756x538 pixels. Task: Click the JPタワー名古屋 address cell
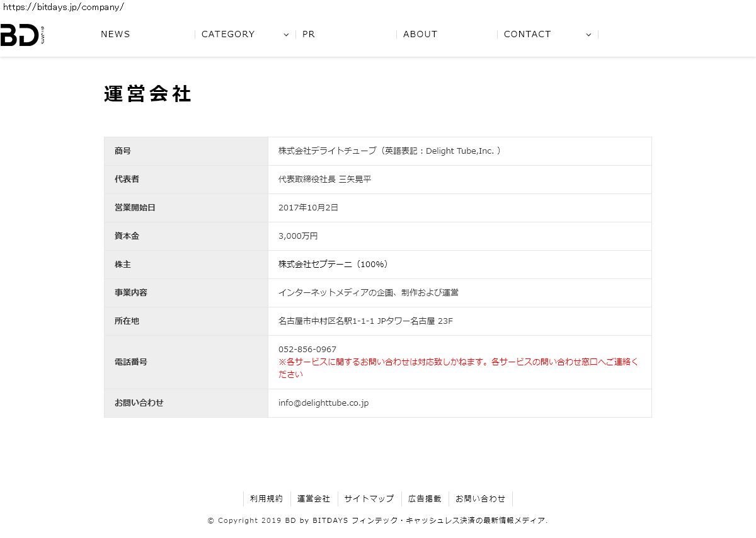tap(365, 321)
